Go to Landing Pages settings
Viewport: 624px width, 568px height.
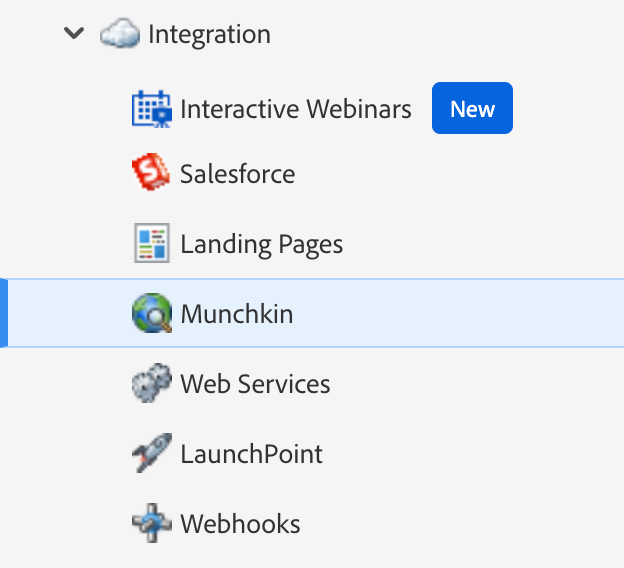pos(261,244)
